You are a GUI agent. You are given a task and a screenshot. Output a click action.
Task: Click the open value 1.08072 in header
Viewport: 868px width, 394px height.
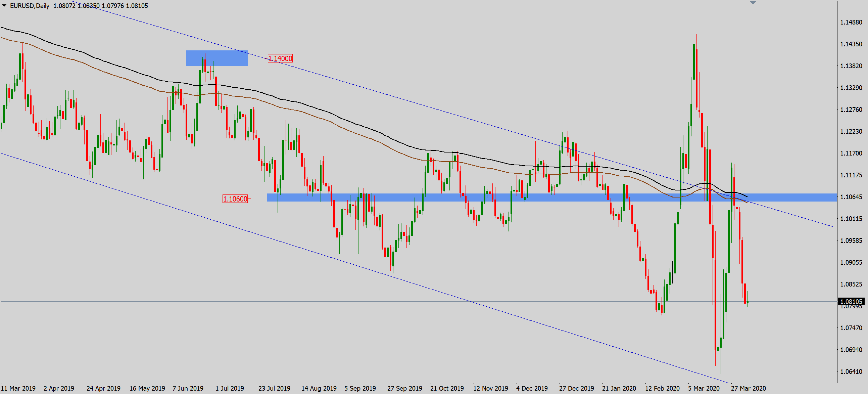(64, 6)
